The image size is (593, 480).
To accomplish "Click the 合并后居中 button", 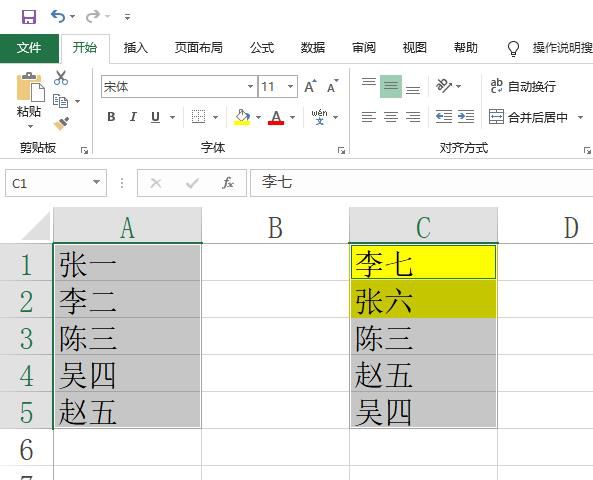I will 528,117.
